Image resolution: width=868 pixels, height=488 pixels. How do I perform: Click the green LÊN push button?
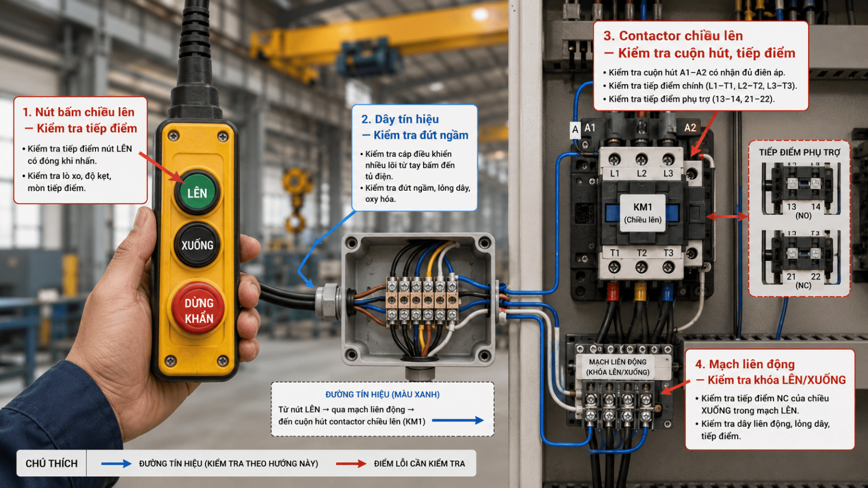coord(197,192)
